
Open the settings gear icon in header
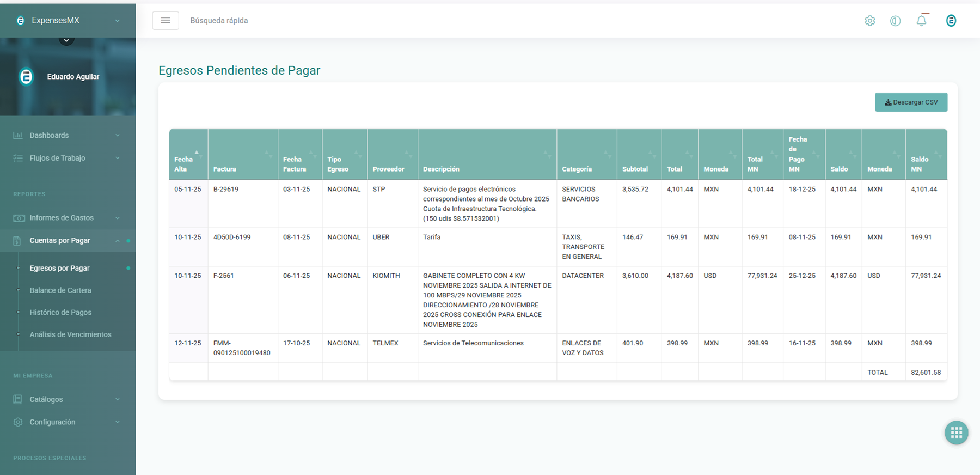tap(869, 21)
